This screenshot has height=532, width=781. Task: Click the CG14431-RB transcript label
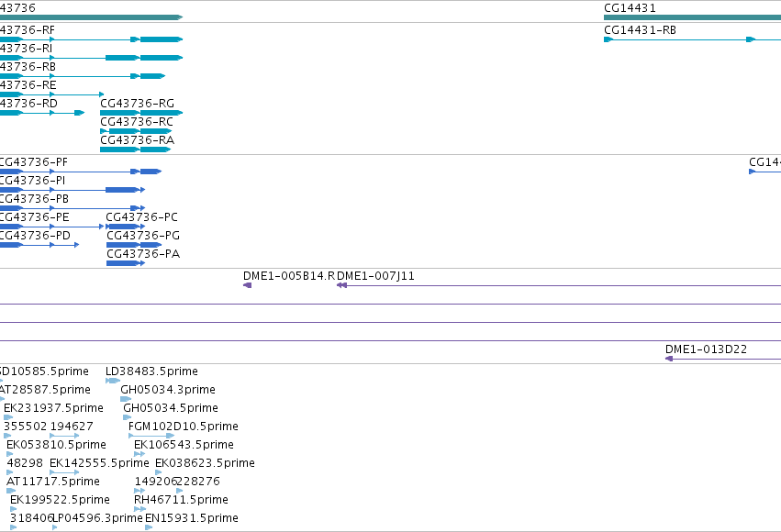click(x=640, y=30)
